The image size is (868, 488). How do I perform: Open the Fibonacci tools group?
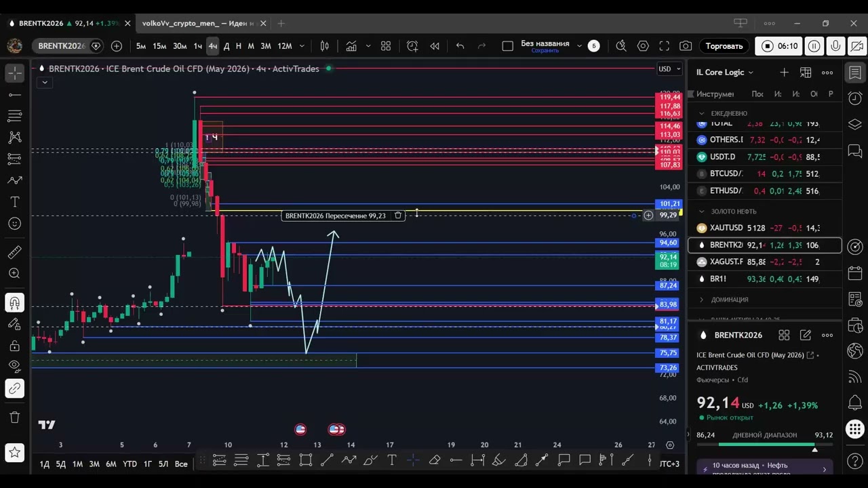[14, 117]
